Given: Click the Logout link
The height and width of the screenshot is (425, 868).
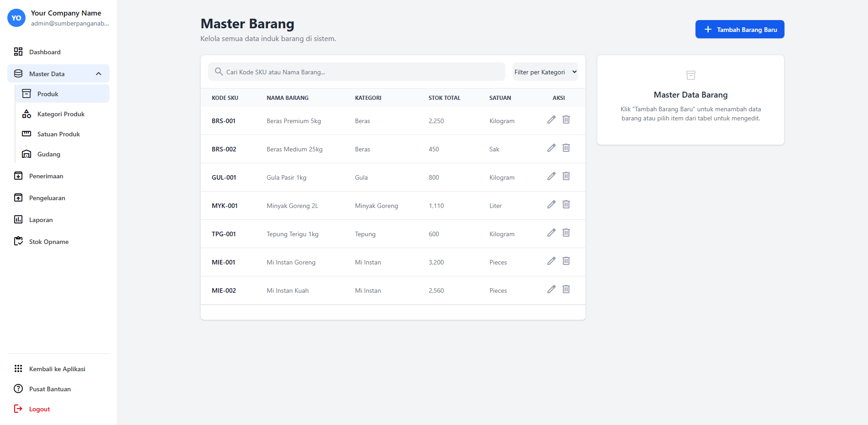Looking at the screenshot, I should pos(39,409).
